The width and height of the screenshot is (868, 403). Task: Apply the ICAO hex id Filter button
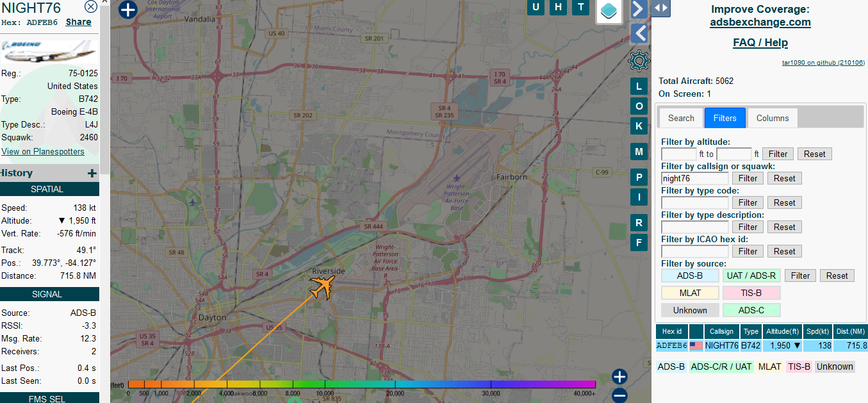748,251
